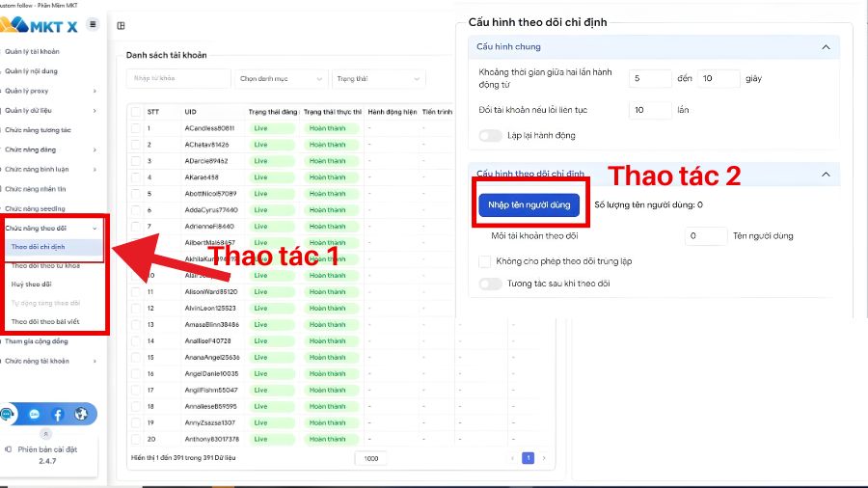
Task: Click the Live status of row AChetav81426
Action: coord(272,145)
